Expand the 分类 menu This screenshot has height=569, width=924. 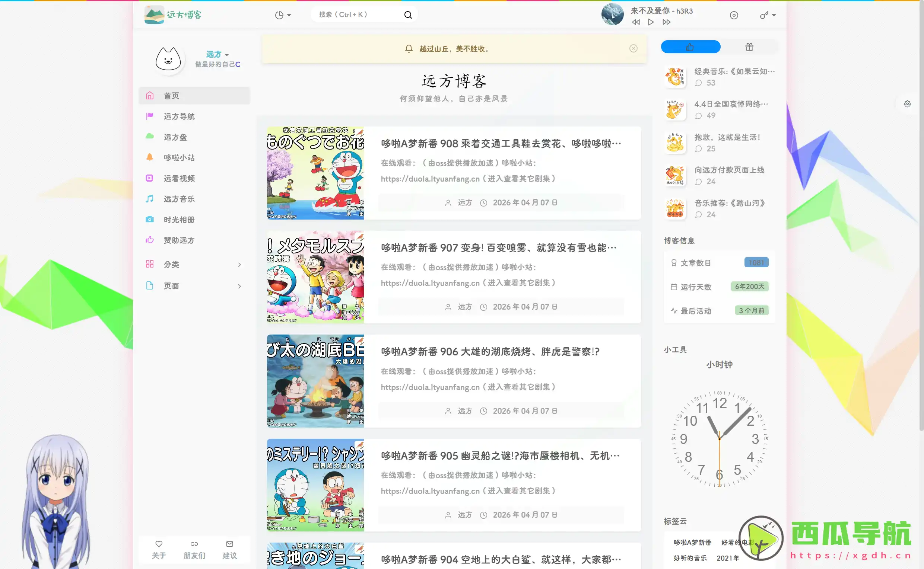(194, 265)
